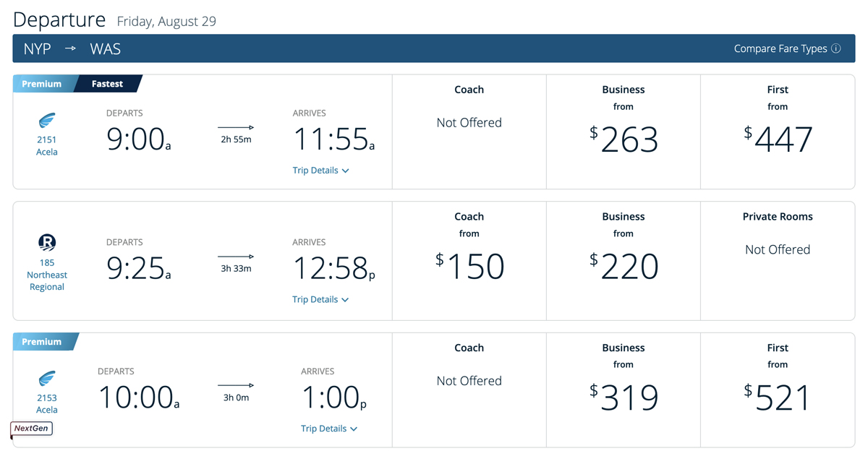Expand Trip Details for the 9:00a Acela

point(320,171)
